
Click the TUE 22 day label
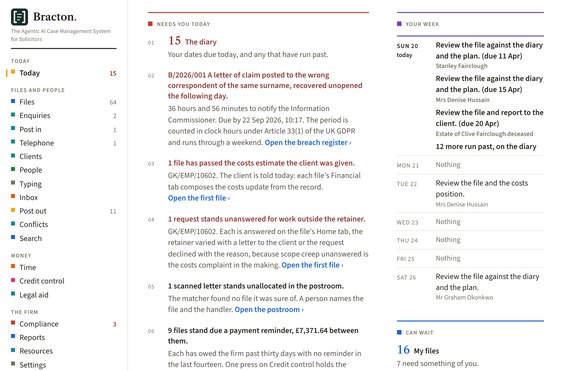(407, 184)
